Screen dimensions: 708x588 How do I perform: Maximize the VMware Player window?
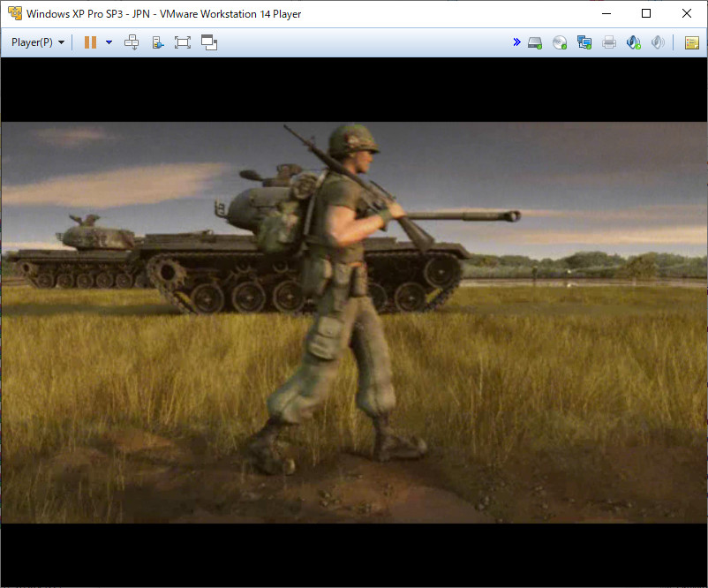point(646,13)
